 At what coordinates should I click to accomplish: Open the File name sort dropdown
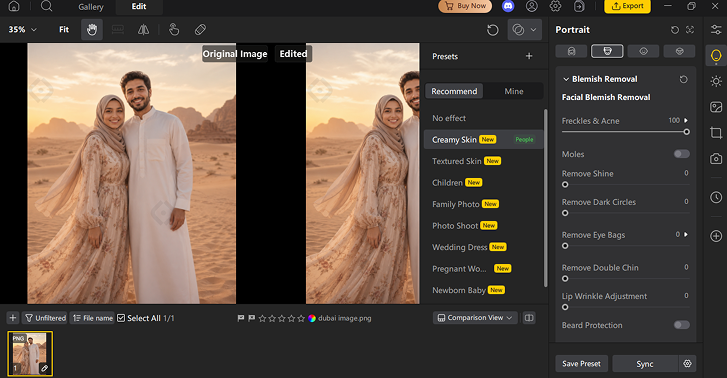pos(92,318)
